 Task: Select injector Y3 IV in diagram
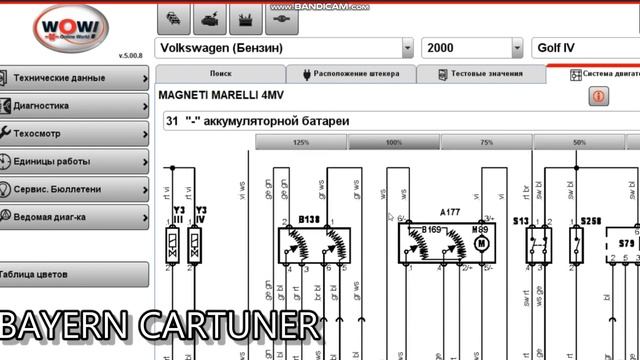195,245
